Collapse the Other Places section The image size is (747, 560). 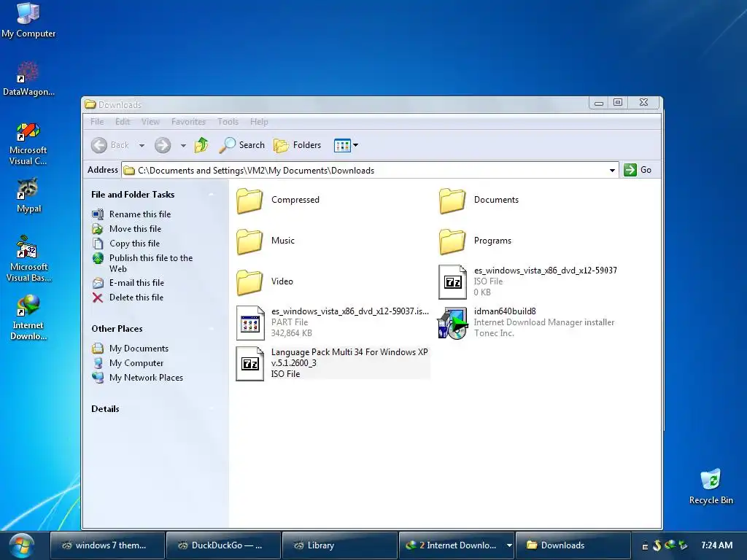[211, 329]
